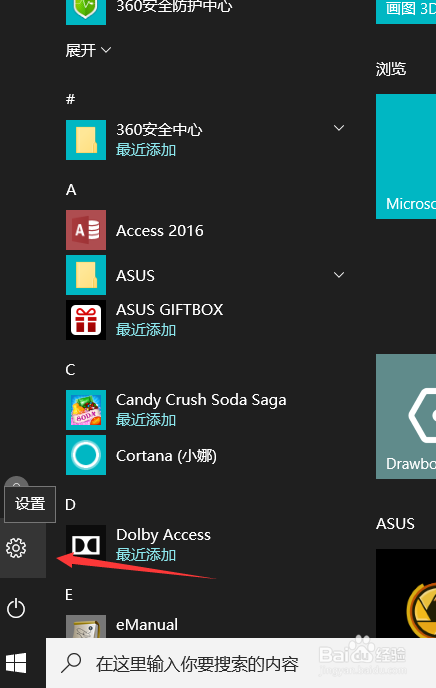Open the Windows Start button
The image size is (436, 688).
16,663
